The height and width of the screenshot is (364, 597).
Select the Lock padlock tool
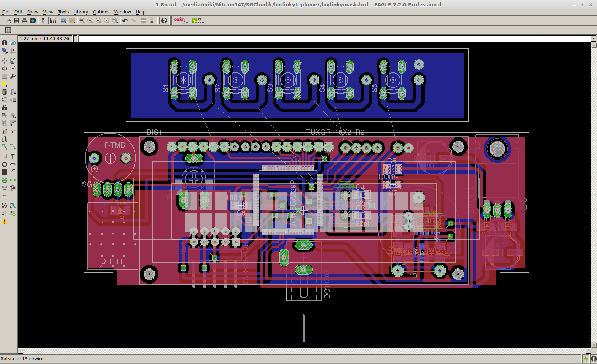[5, 108]
